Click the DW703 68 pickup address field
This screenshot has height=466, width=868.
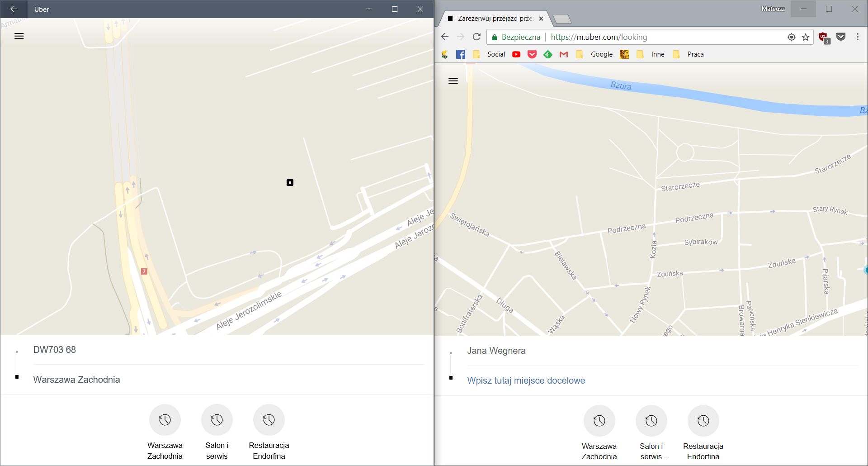click(54, 349)
